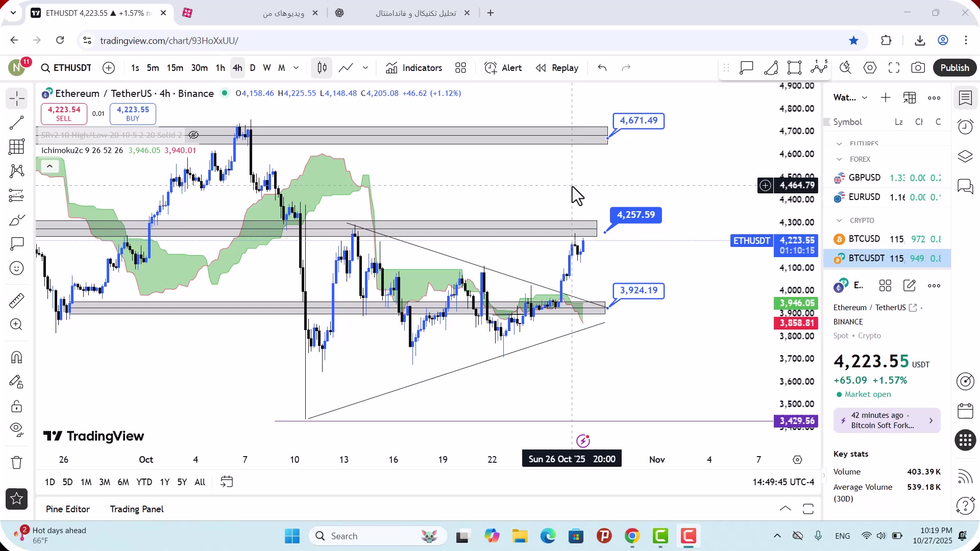This screenshot has width=980, height=551.
Task: Create a new Alert
Action: coord(503,68)
